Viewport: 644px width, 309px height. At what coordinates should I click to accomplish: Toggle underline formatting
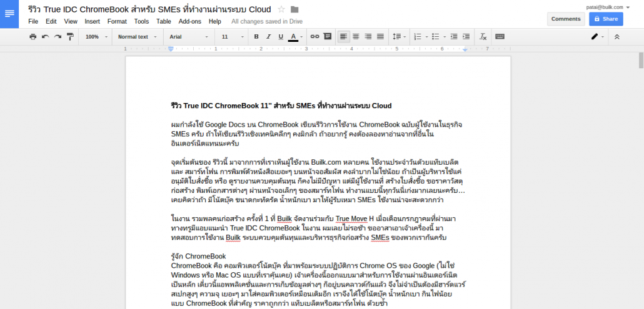(x=281, y=37)
